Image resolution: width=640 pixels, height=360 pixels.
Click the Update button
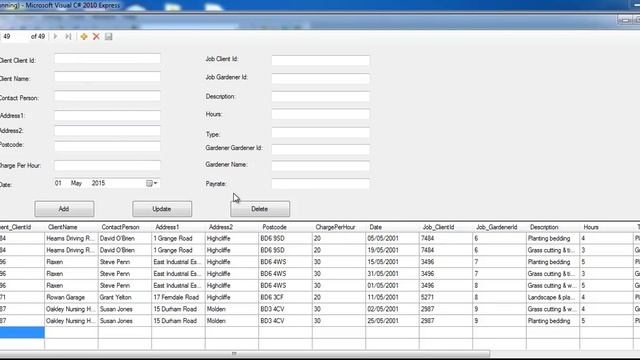[x=162, y=209]
